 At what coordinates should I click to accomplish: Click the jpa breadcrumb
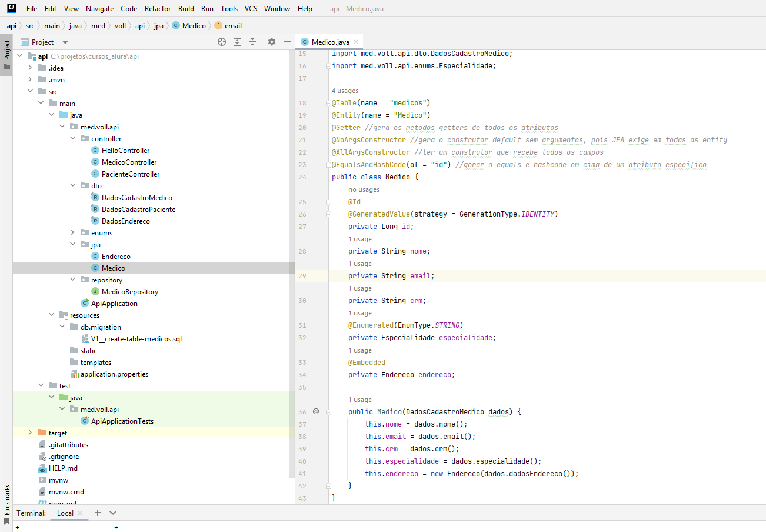click(159, 26)
